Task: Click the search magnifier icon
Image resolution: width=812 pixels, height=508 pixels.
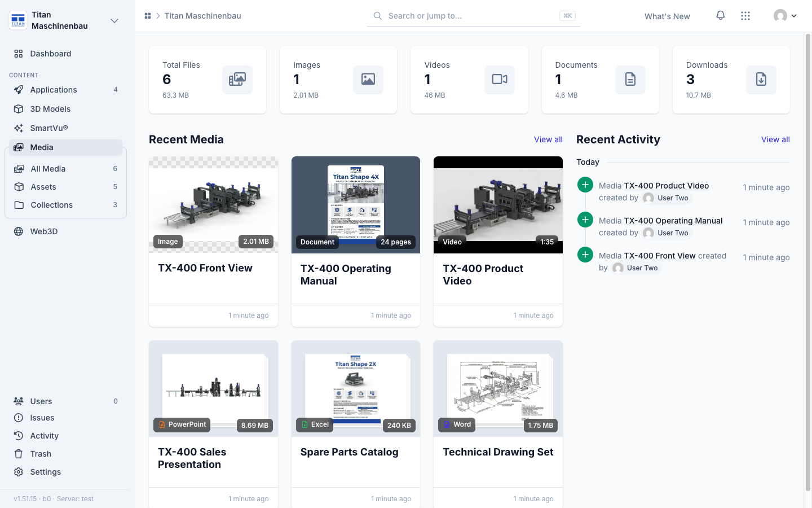Action: pos(378,16)
